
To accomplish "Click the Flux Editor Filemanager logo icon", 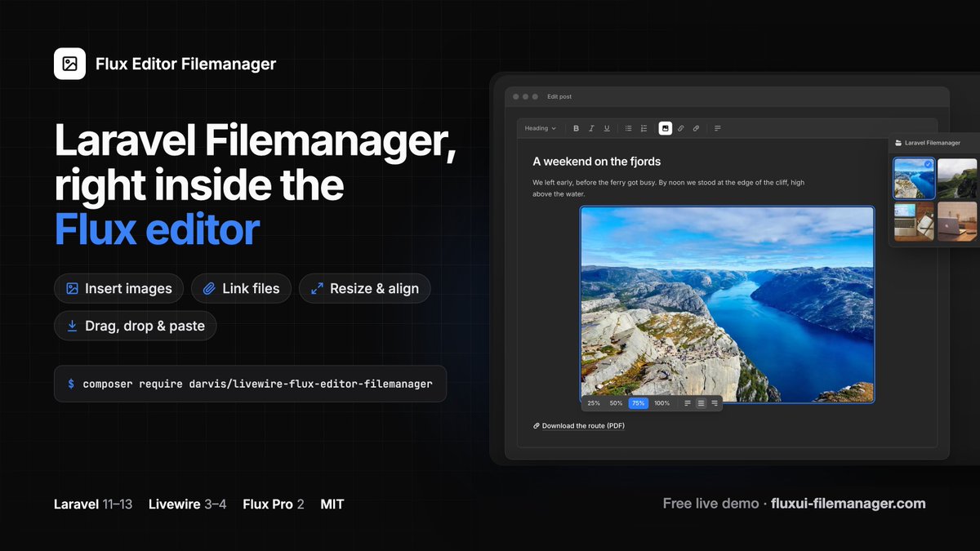I will [69, 64].
